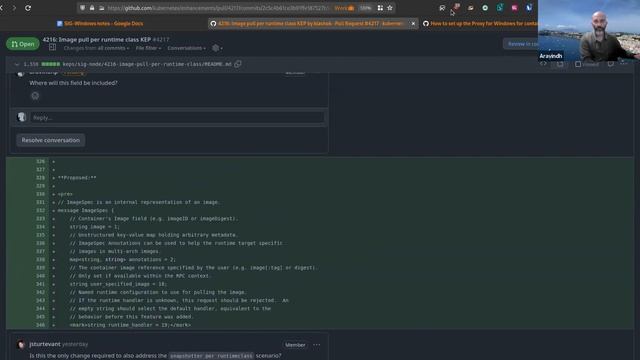
Task: Open the Changes from all commits dropdown
Action: tap(96, 48)
